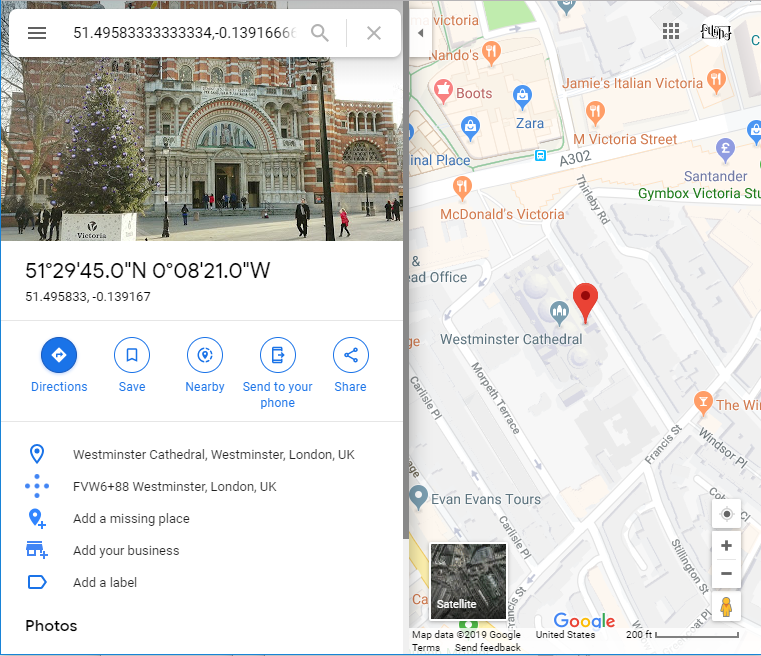Click McDonald's Victoria restaurant marker

pos(462,188)
